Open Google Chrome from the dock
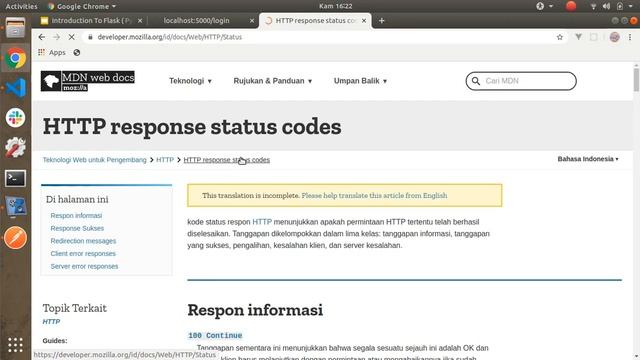Image resolution: width=640 pixels, height=360 pixels. point(15,58)
